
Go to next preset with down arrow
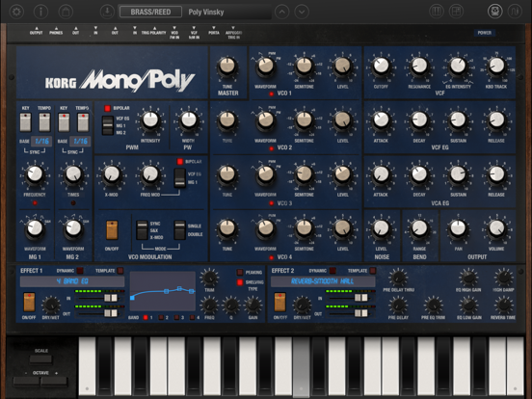(x=302, y=12)
